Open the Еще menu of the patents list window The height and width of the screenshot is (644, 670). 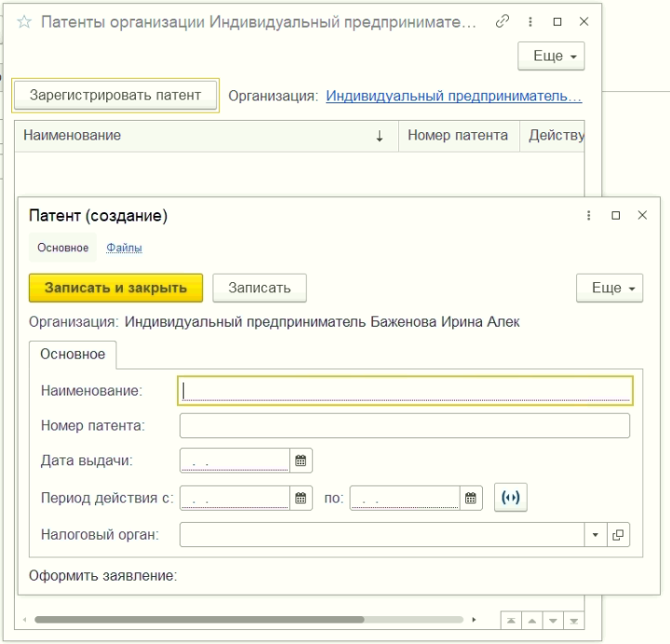[x=551, y=56]
